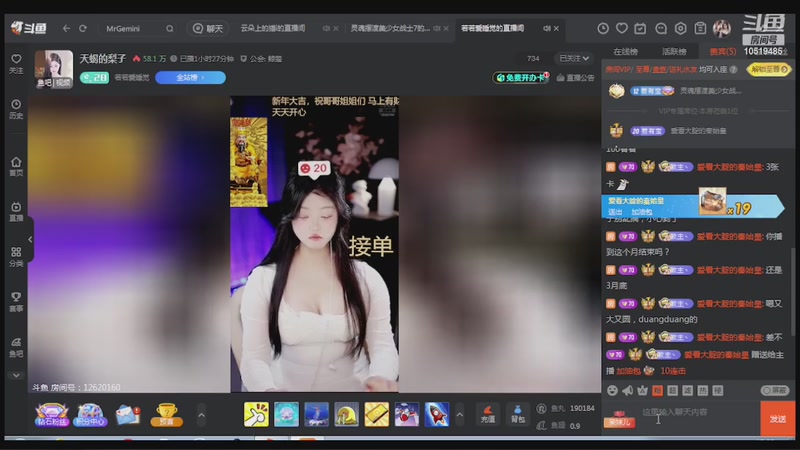Mute the 云朵上的猫 stream tab
This screenshot has height=450, width=800.
point(326,29)
